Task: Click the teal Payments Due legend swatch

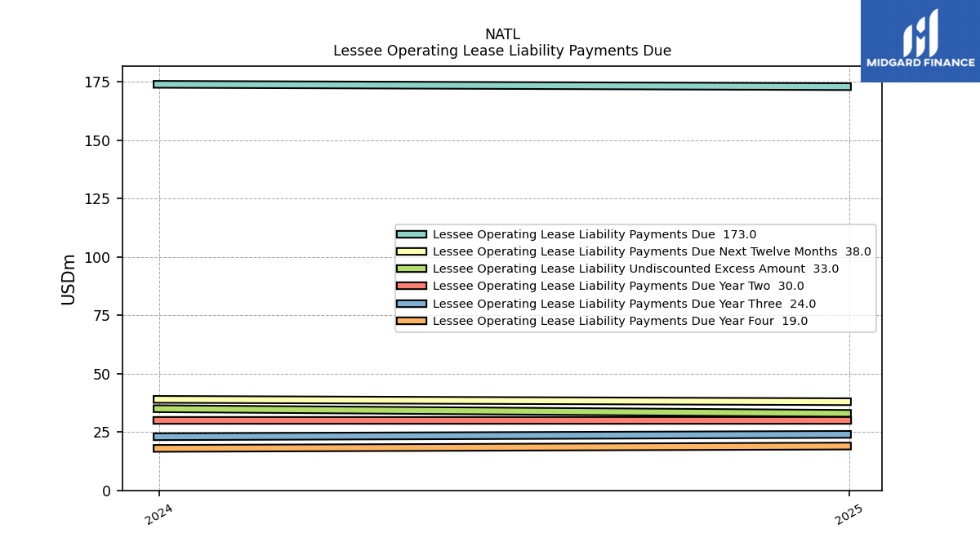Action: point(412,234)
